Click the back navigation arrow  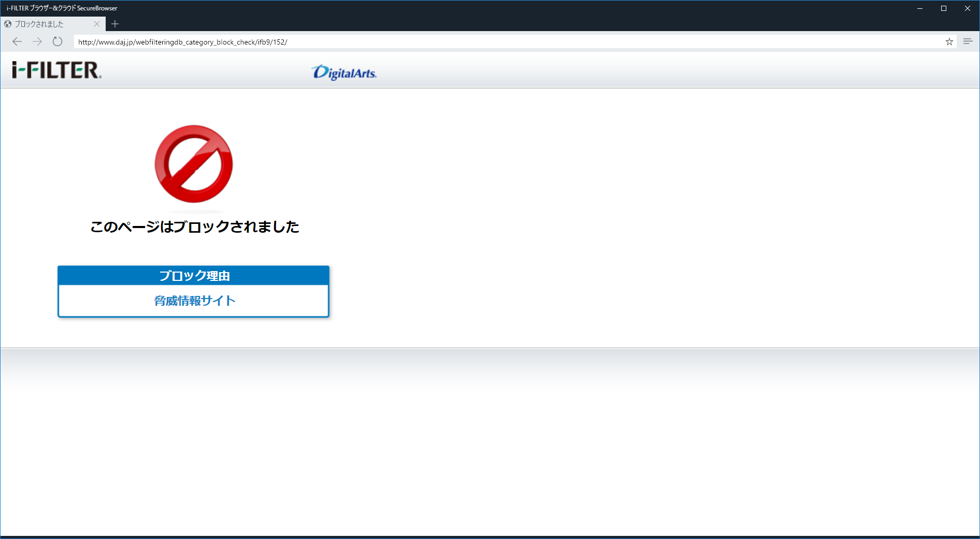[17, 41]
